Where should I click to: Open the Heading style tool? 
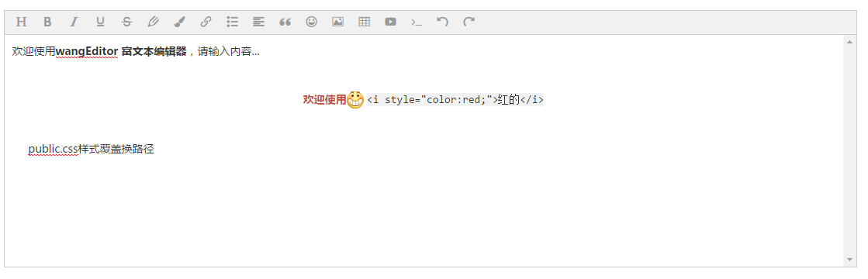tap(21, 22)
